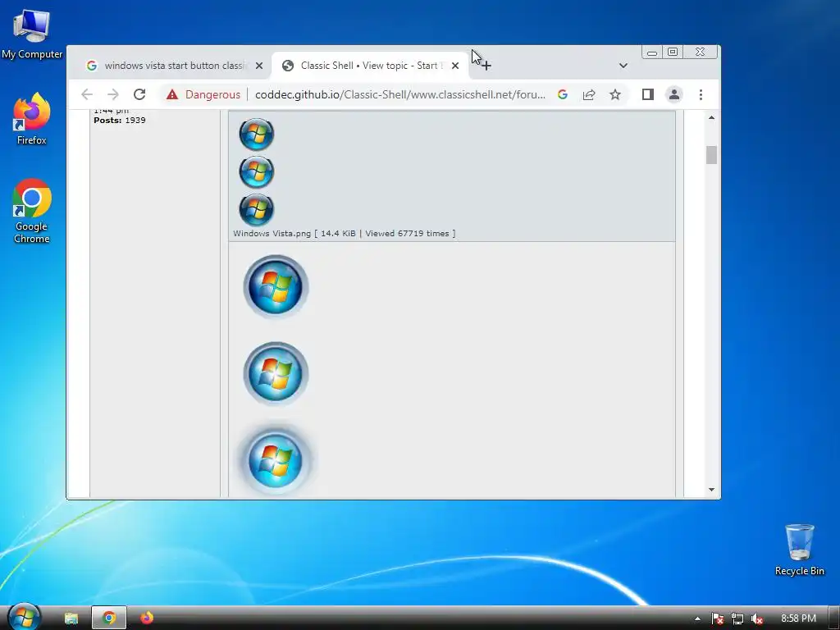This screenshot has width=840, height=630.
Task: Click the Dangerous site warning indicator
Action: click(x=203, y=95)
